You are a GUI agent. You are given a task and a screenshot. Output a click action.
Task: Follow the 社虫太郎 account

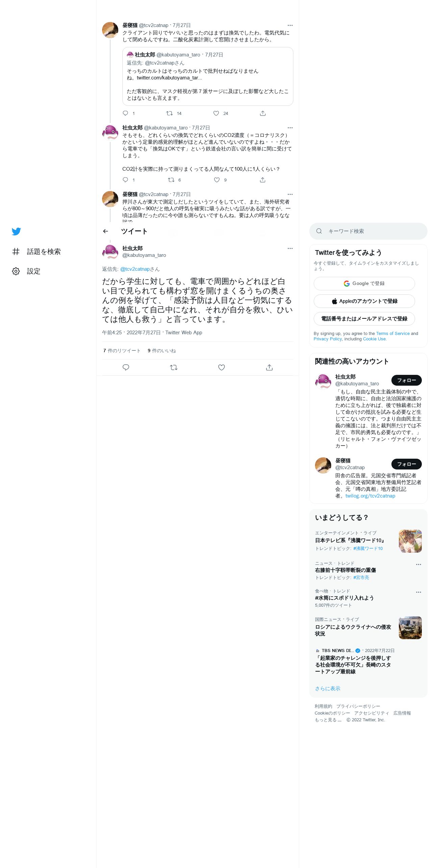coord(406,380)
